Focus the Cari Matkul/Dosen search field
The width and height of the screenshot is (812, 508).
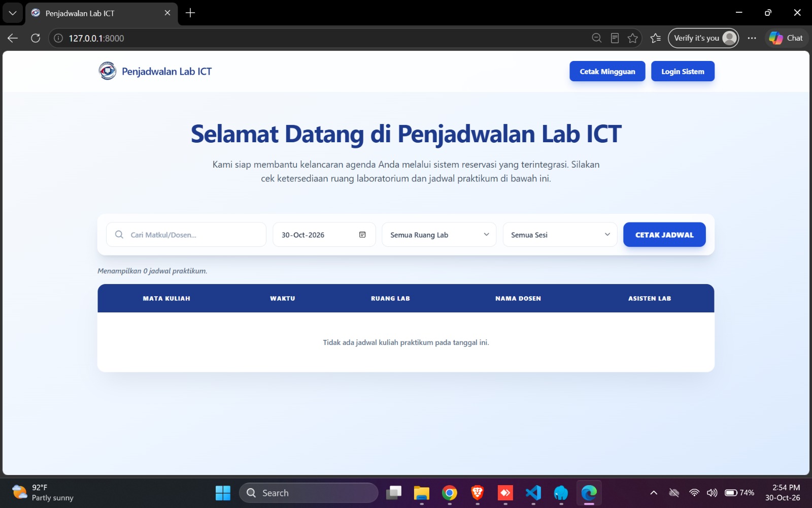pos(186,235)
